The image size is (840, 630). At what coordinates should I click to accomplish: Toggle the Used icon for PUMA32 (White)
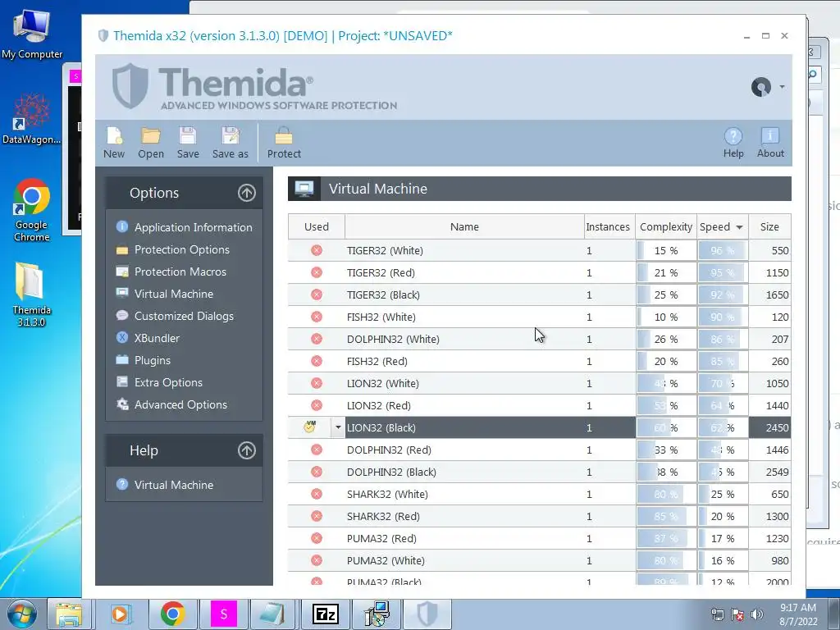(317, 560)
